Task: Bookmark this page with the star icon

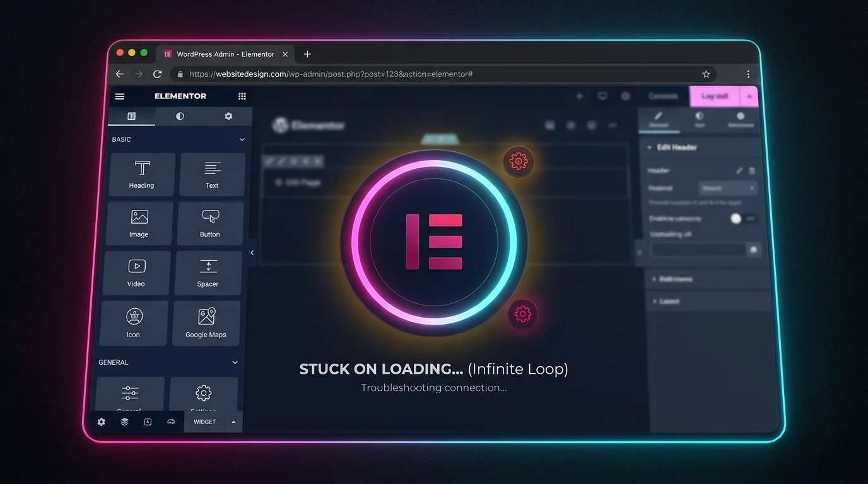Action: tap(706, 74)
